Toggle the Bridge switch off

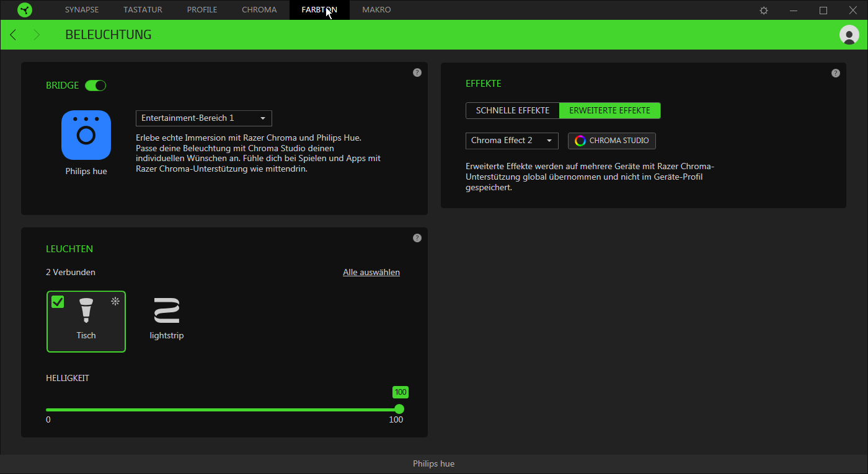pyautogui.click(x=95, y=86)
